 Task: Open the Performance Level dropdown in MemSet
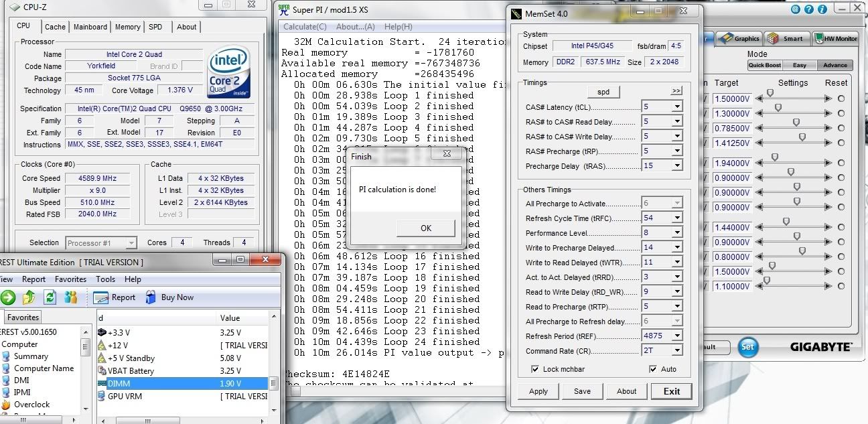pos(677,232)
